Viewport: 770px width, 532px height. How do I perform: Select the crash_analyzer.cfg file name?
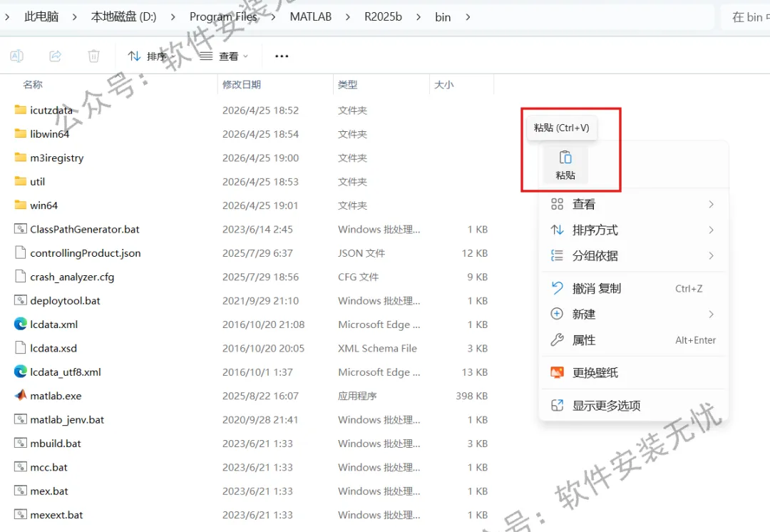[72, 277]
